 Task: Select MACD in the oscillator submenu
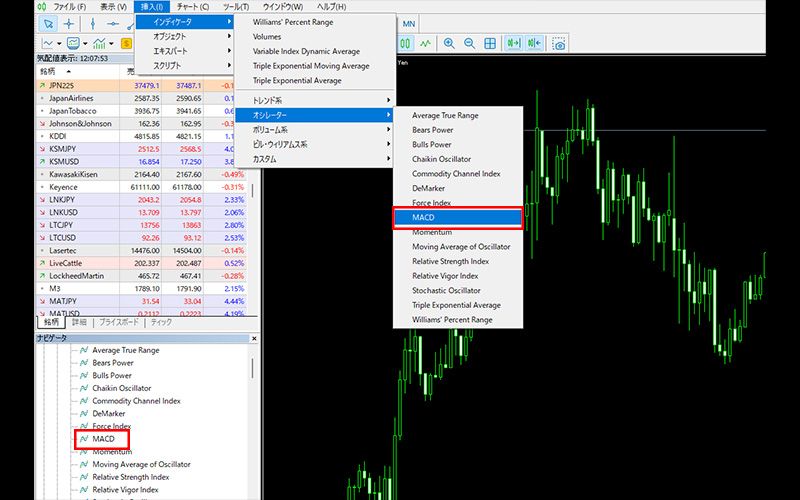458,217
